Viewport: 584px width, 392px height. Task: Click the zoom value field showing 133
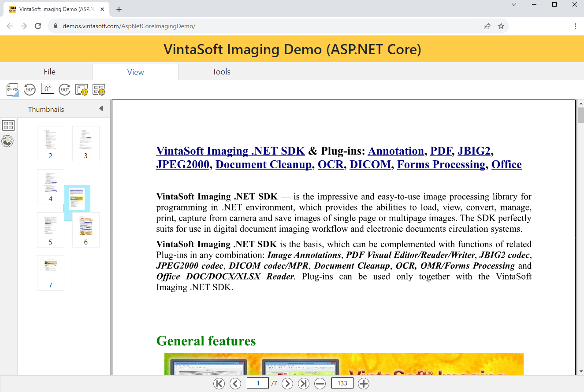342,383
